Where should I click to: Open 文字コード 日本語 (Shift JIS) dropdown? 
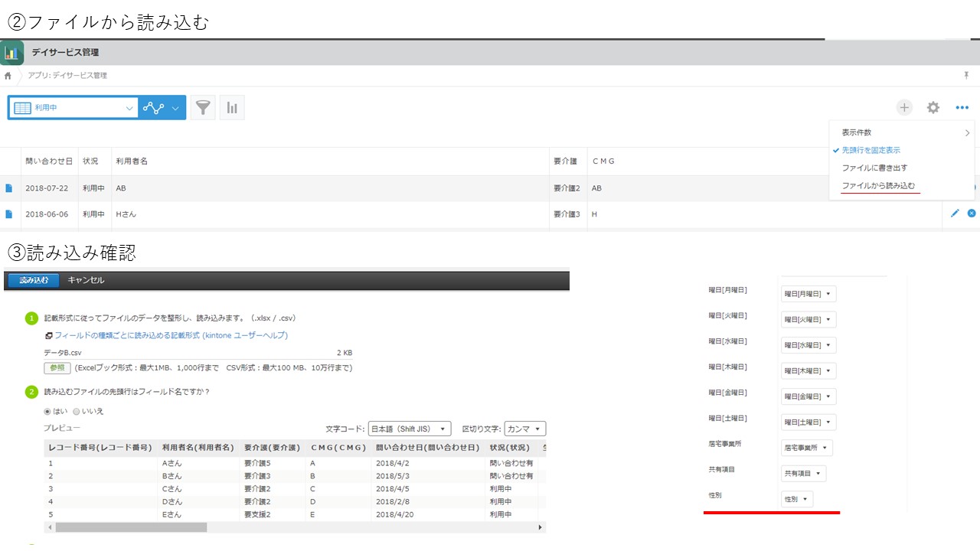tap(410, 429)
